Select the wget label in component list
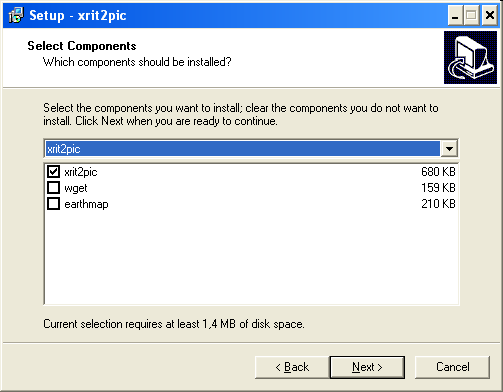This screenshot has width=503, height=392. tap(76, 188)
